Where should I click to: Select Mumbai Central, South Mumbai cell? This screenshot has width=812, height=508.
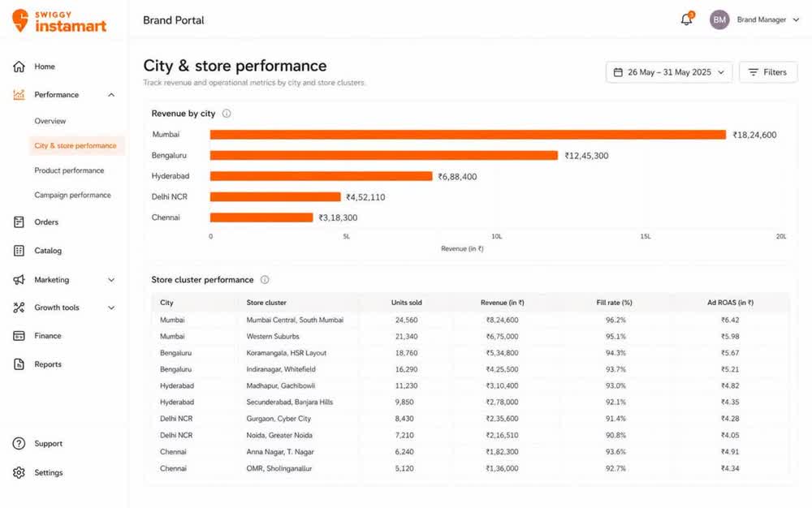point(295,321)
